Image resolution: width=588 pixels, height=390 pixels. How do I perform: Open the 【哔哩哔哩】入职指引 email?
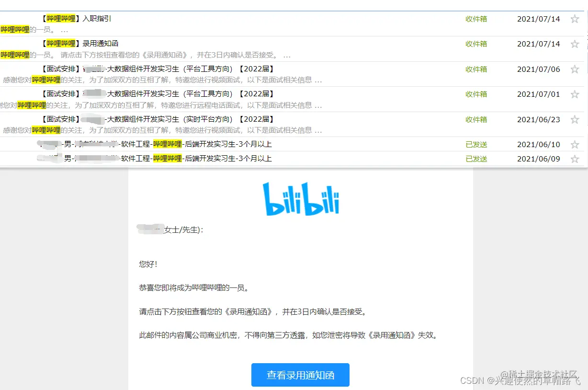(x=77, y=19)
